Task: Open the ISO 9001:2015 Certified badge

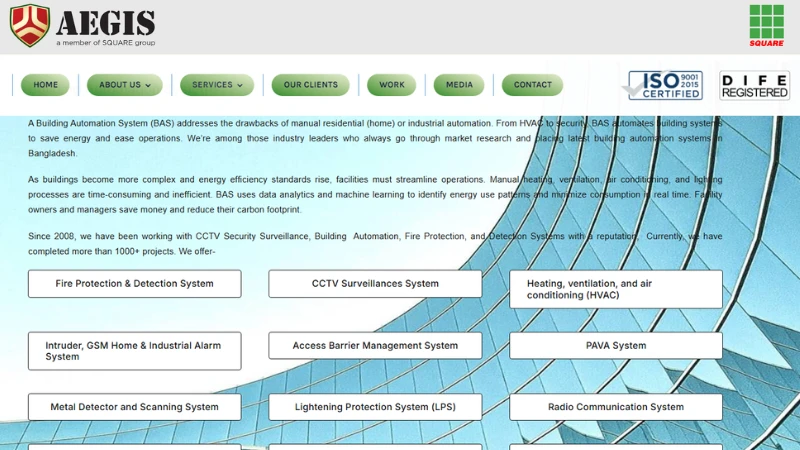Action: click(x=662, y=85)
